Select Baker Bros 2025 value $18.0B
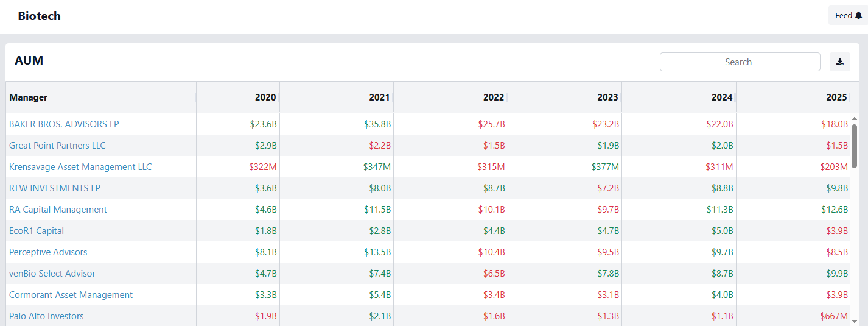The image size is (868, 326). coord(835,124)
